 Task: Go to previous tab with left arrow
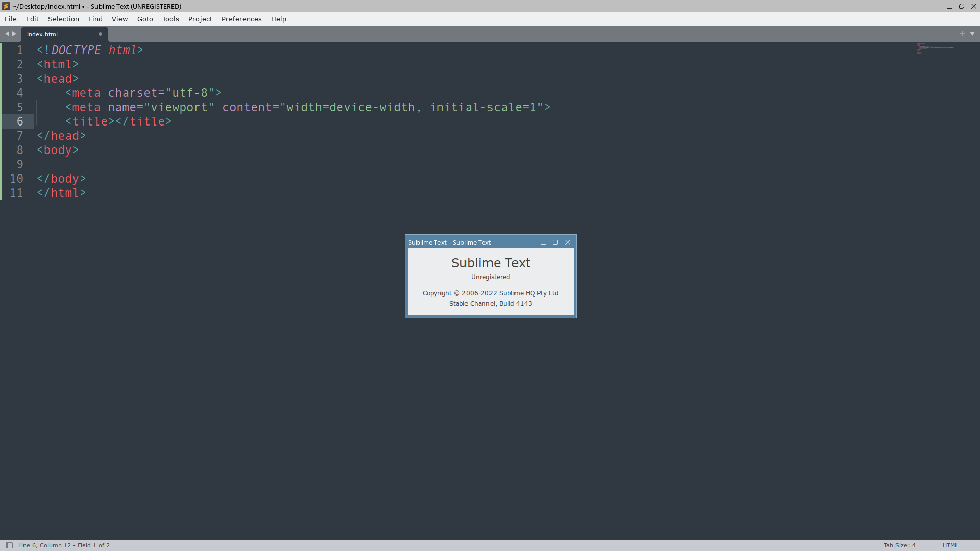coord(7,34)
